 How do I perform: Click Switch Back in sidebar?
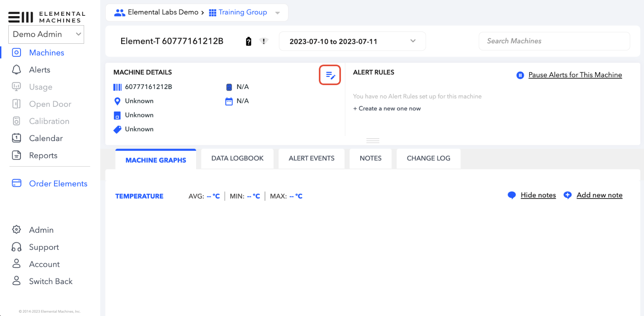click(51, 281)
